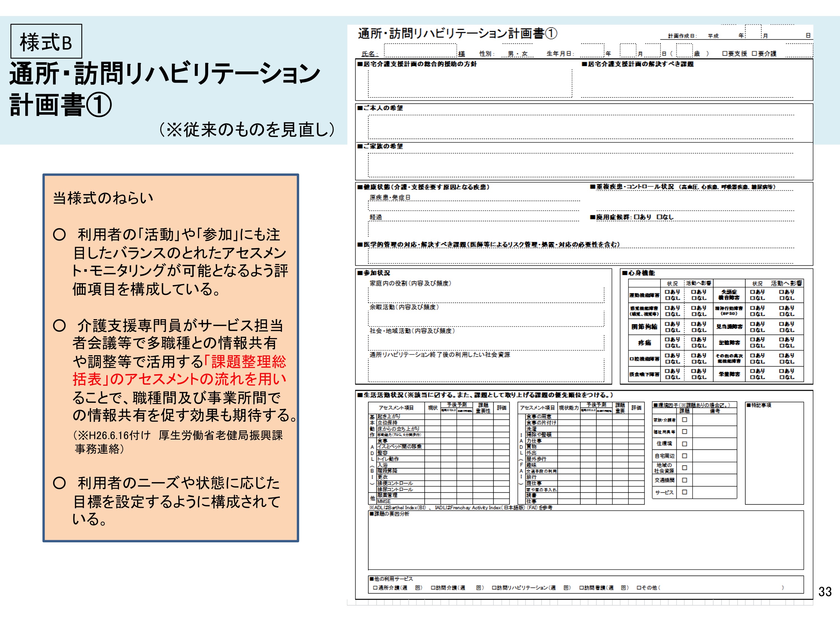Click the MMSE assessment row
The width and height of the screenshot is (840, 630).
(443, 501)
